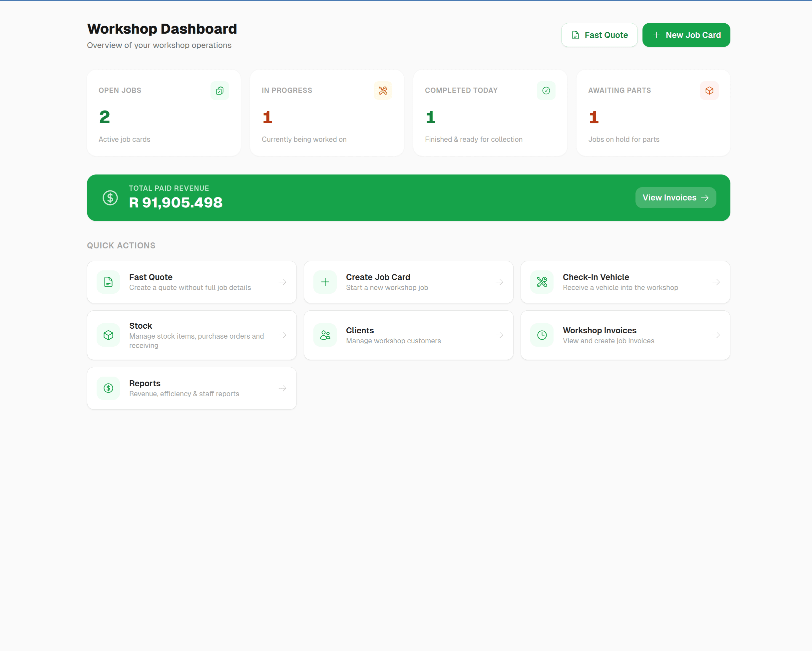The height and width of the screenshot is (651, 812).
Task: Click 'Currently being worked on' text
Action: (x=304, y=139)
